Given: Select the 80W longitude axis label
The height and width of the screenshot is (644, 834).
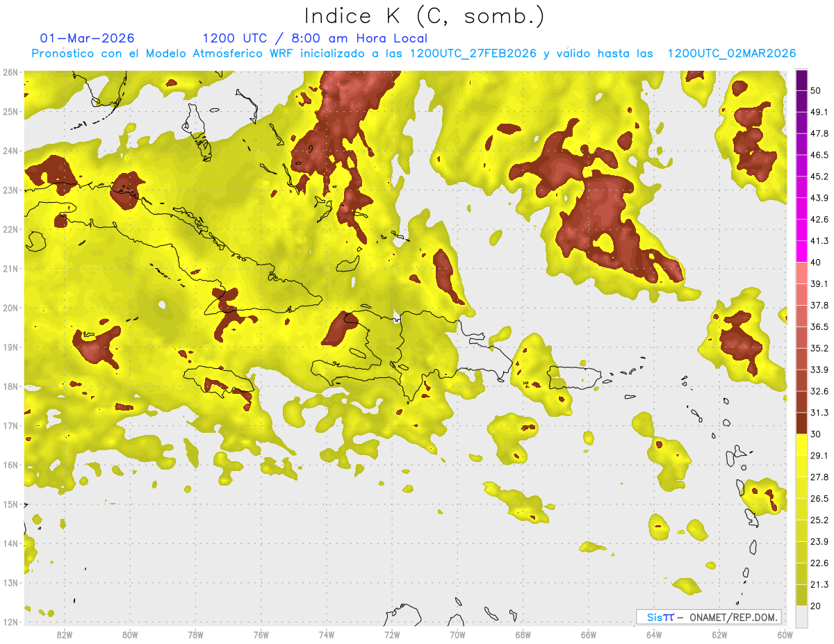Looking at the screenshot, I should [130, 634].
